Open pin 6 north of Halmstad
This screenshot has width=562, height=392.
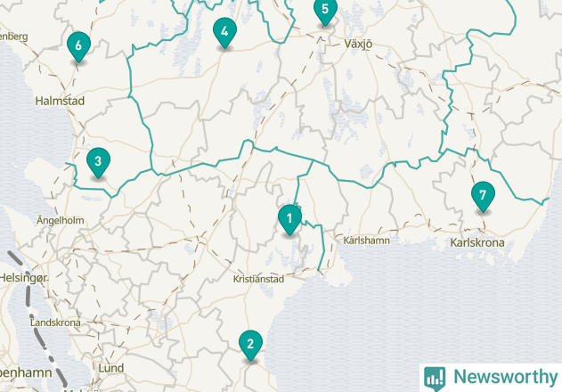click(x=78, y=45)
